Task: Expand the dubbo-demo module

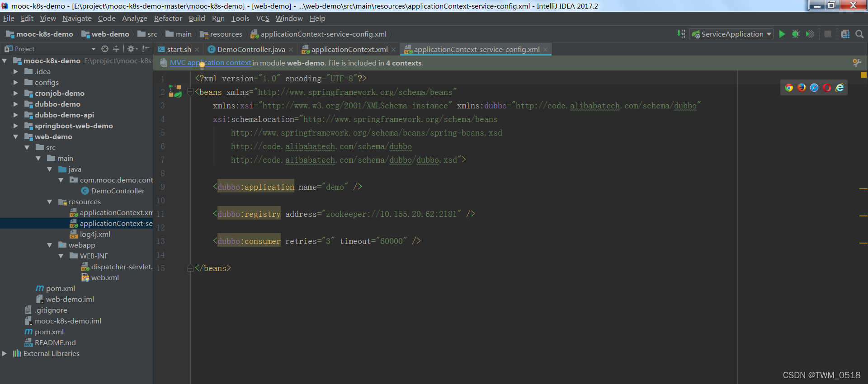Action: coord(16,104)
